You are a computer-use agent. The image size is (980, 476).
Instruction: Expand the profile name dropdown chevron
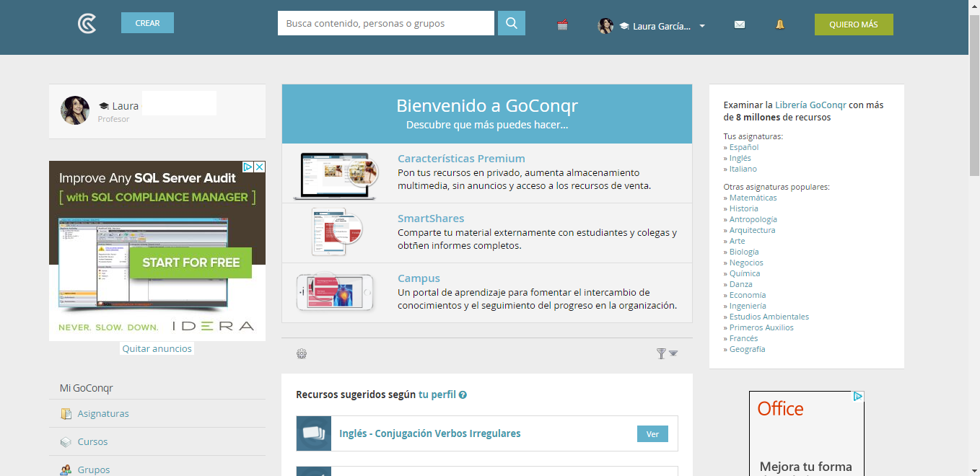pyautogui.click(x=701, y=26)
